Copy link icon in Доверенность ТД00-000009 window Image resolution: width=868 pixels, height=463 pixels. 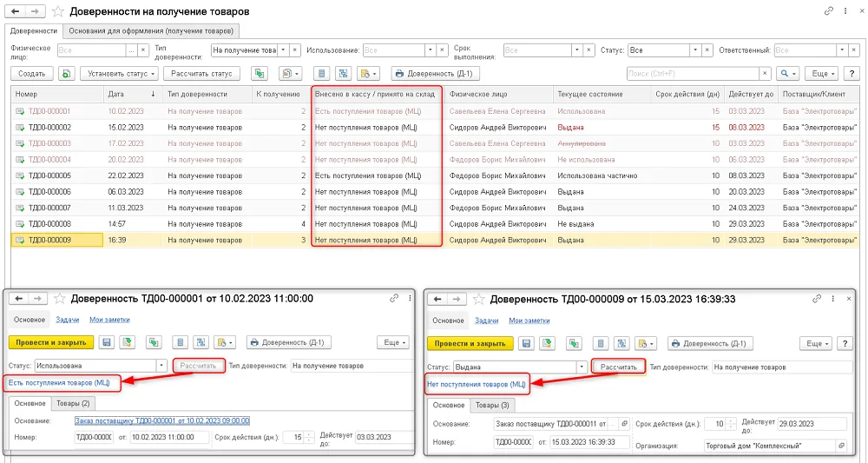(817, 299)
